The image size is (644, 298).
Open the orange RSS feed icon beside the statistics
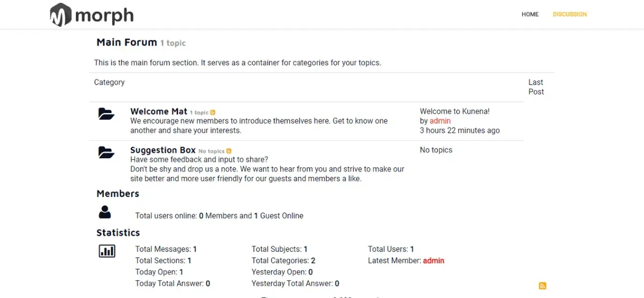click(x=543, y=286)
